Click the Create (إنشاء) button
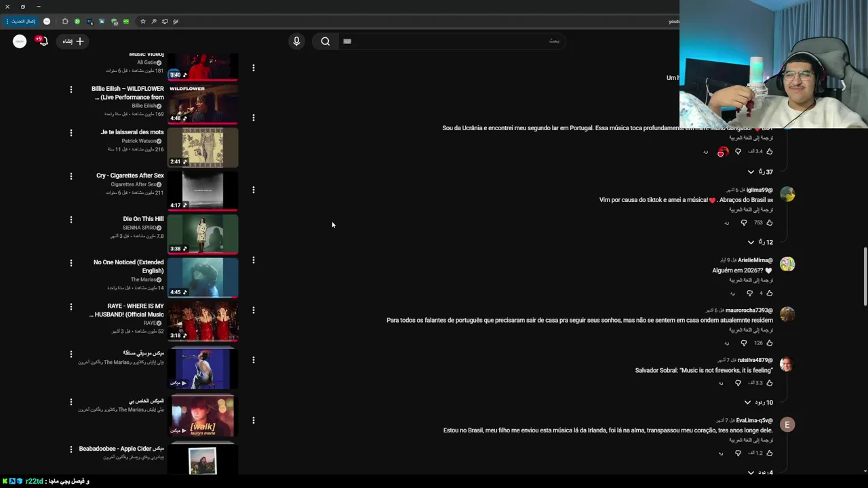 pos(73,41)
